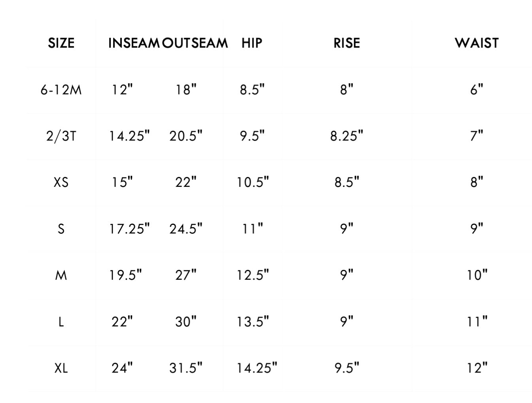
Task: Click the 6" waist value for 6-12M
Action: pos(477,90)
